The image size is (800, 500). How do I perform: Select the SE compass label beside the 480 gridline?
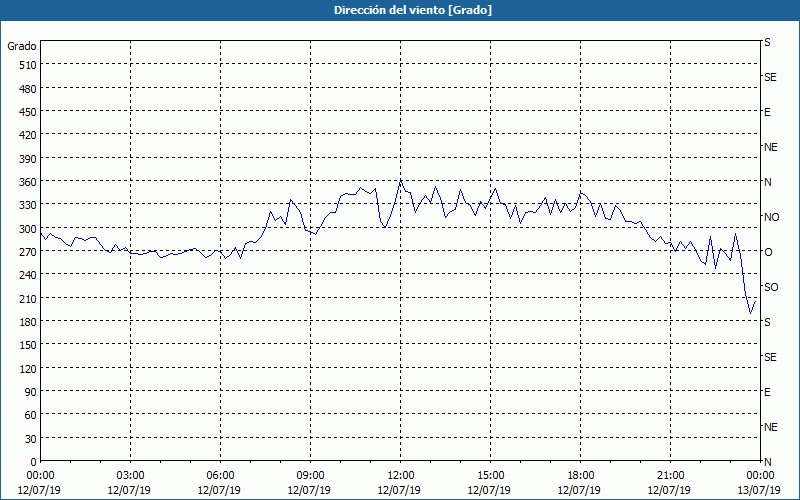770,77
